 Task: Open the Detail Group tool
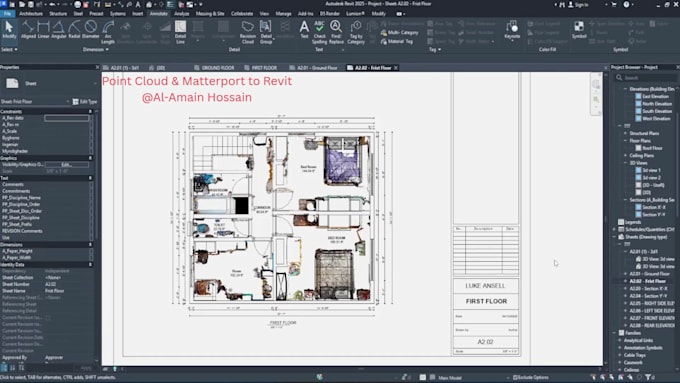(x=266, y=32)
